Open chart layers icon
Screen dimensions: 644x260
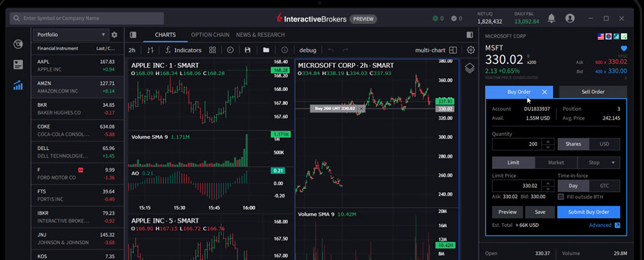click(x=470, y=68)
